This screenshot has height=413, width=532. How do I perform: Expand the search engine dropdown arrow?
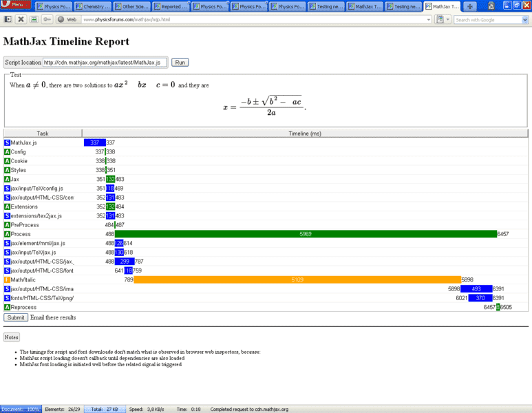click(525, 20)
